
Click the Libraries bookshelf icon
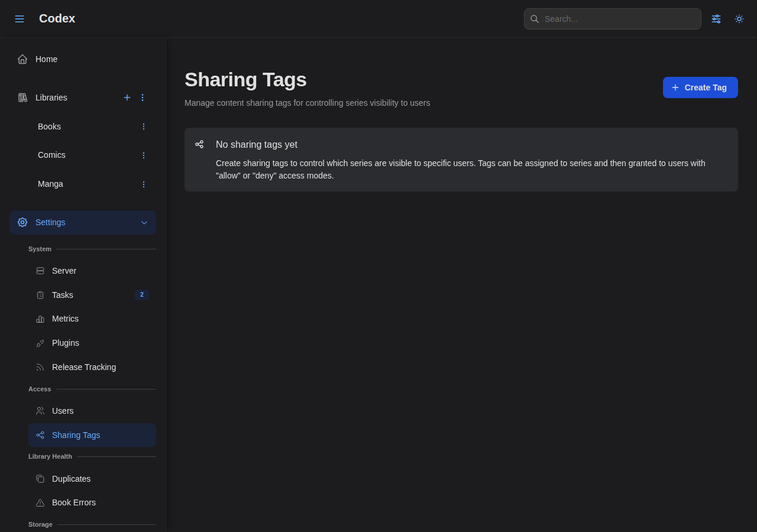pyautogui.click(x=22, y=98)
